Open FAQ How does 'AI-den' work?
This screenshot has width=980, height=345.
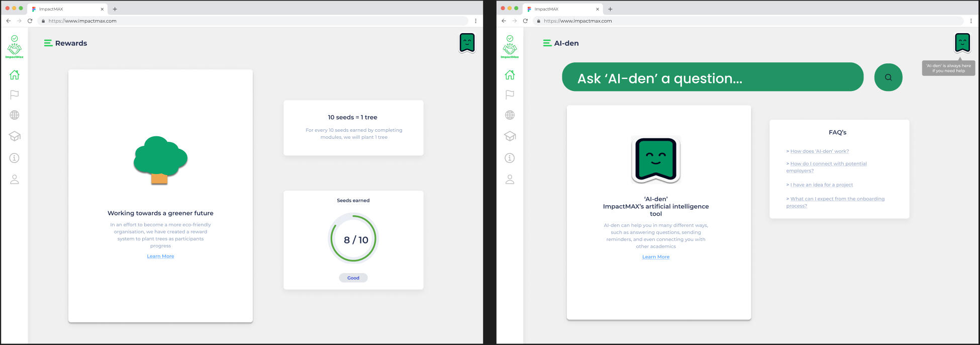click(x=819, y=151)
